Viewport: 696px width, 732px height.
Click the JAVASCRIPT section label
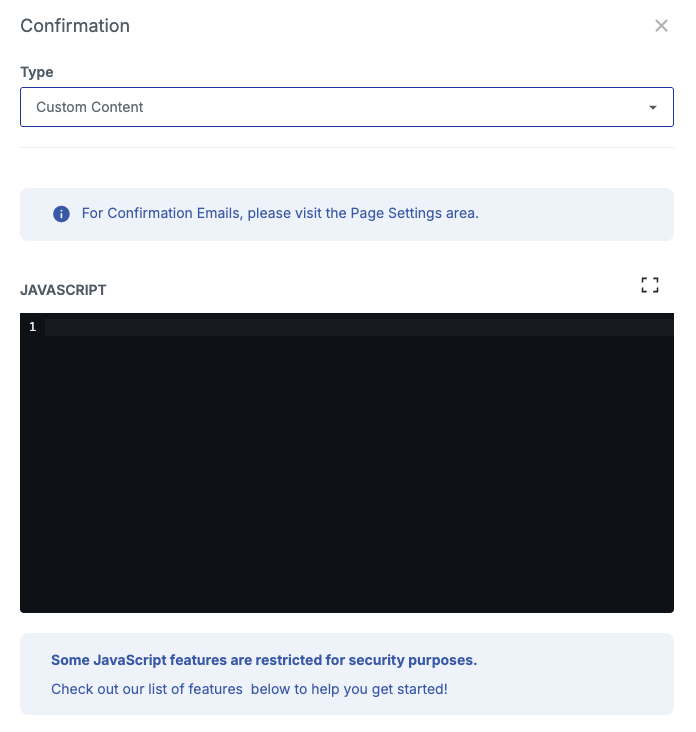pyautogui.click(x=63, y=290)
